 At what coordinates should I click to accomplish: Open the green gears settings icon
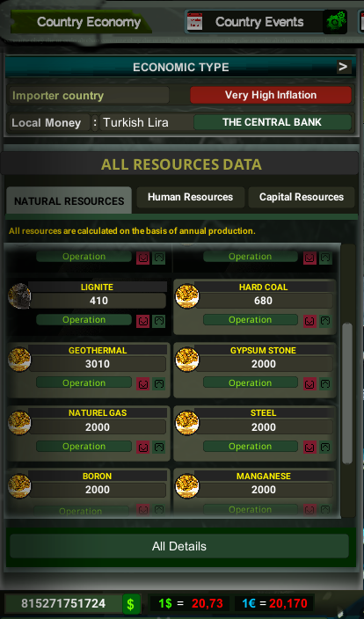click(335, 22)
